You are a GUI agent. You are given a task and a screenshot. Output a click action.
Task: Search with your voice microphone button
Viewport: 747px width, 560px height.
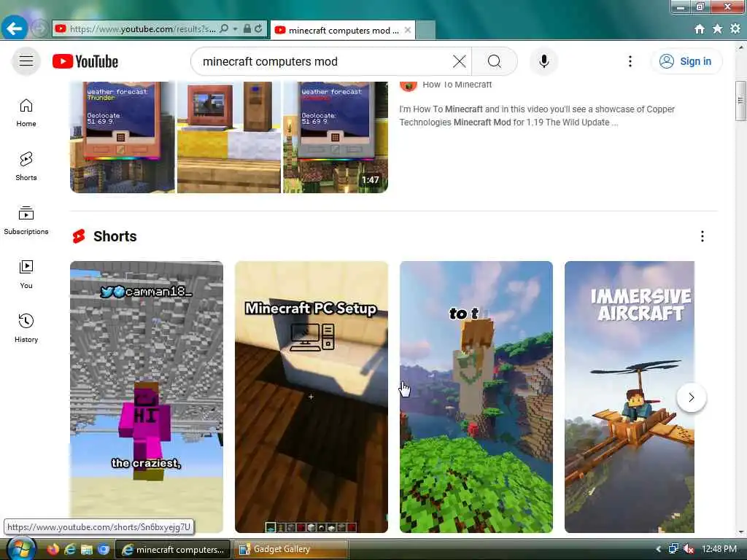[544, 61]
